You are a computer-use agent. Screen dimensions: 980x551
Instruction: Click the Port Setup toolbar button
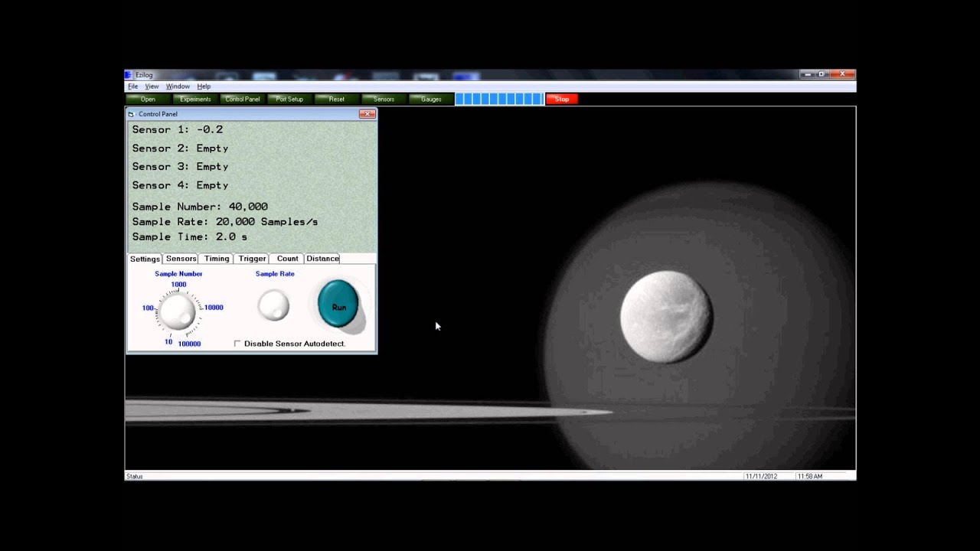pos(289,99)
